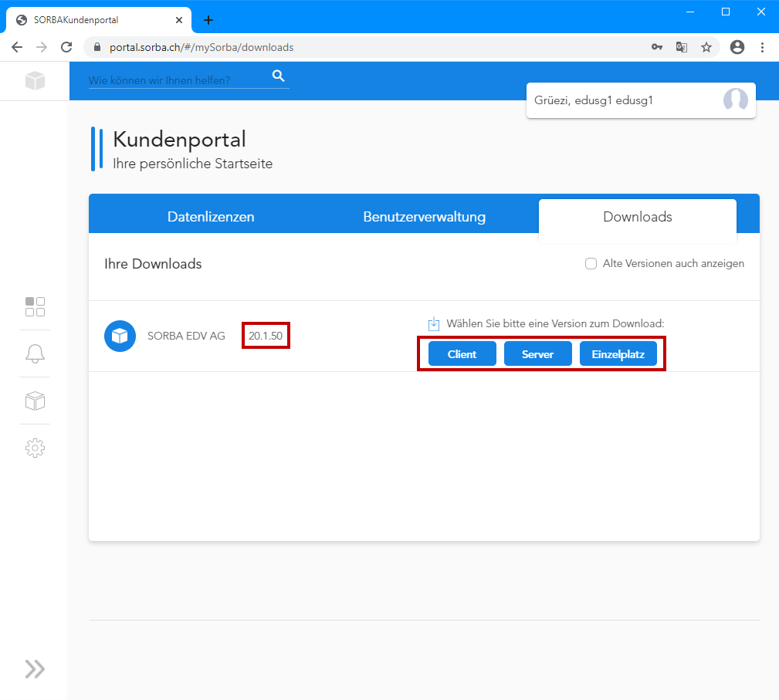This screenshot has height=700, width=779.
Task: Click the 'Wie können wir Ihnen helfen?' search field
Action: 178,80
